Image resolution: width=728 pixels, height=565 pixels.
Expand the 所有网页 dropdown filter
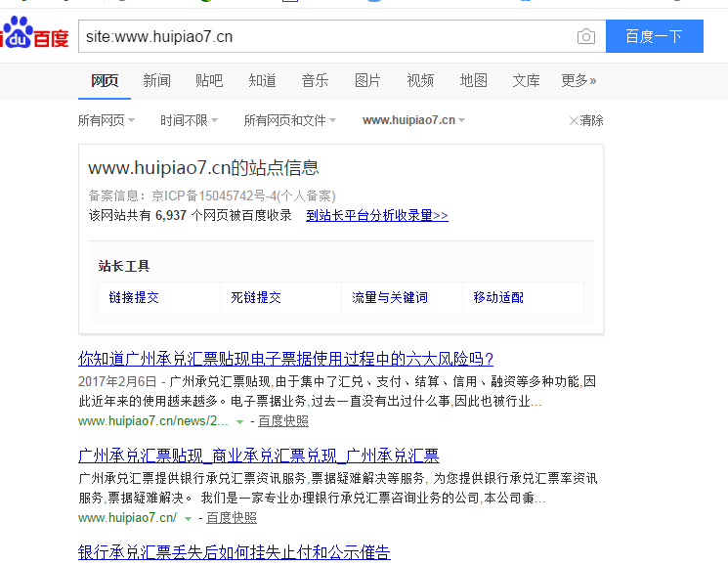click(x=106, y=120)
